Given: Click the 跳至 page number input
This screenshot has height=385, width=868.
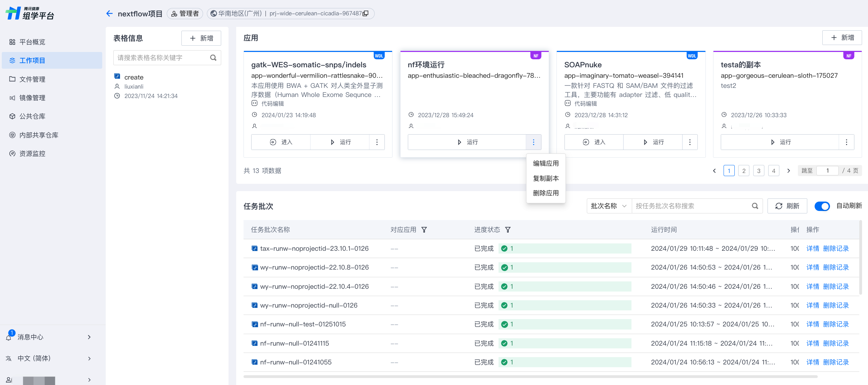Looking at the screenshot, I should pyautogui.click(x=827, y=171).
